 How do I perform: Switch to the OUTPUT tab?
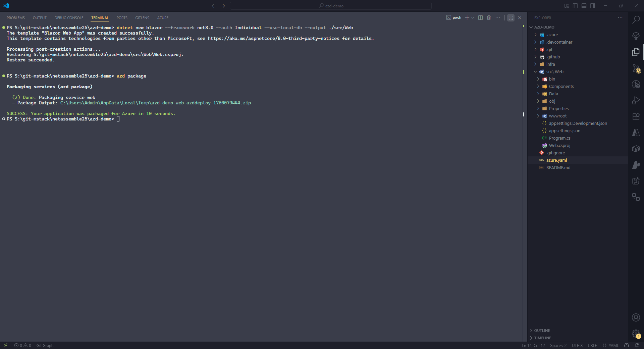coord(39,18)
